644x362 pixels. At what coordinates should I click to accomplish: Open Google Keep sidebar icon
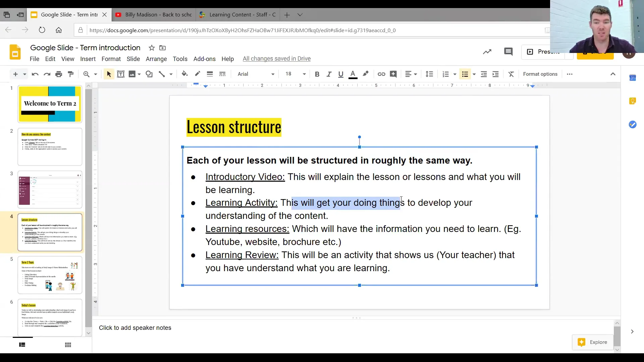633,101
